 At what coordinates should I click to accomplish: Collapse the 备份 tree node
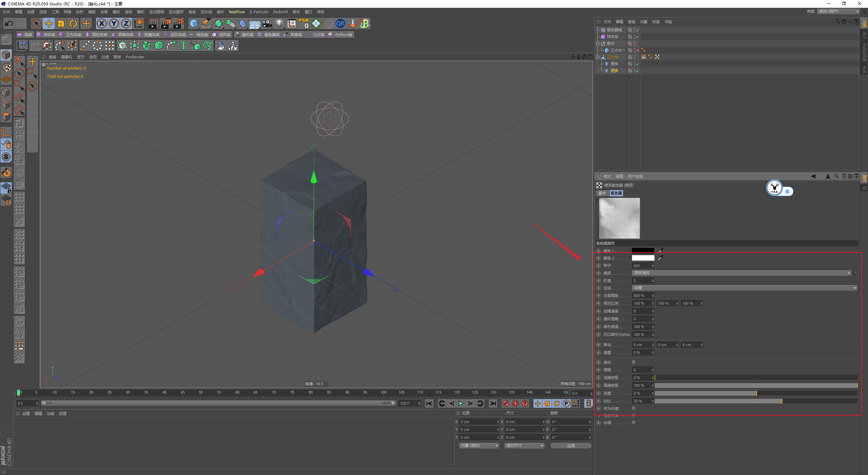[598, 43]
